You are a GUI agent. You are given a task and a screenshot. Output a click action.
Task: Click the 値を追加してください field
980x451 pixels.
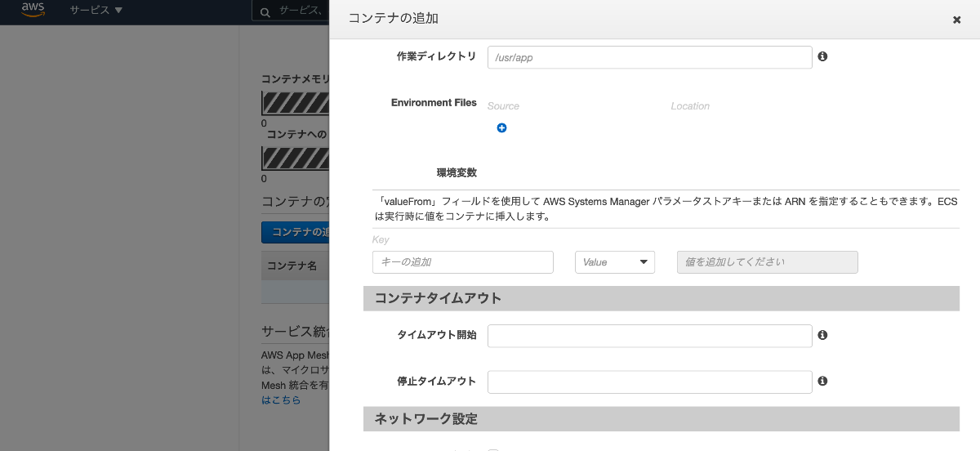tap(768, 262)
